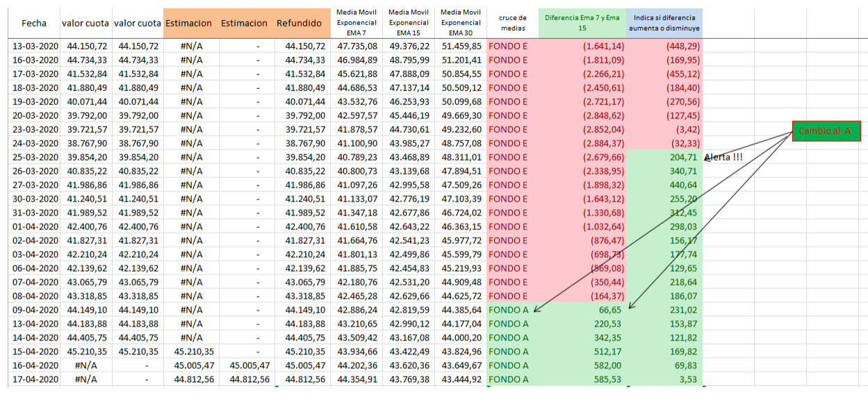Select date cell 24-03-2020
The image size is (868, 410).
click(x=35, y=143)
